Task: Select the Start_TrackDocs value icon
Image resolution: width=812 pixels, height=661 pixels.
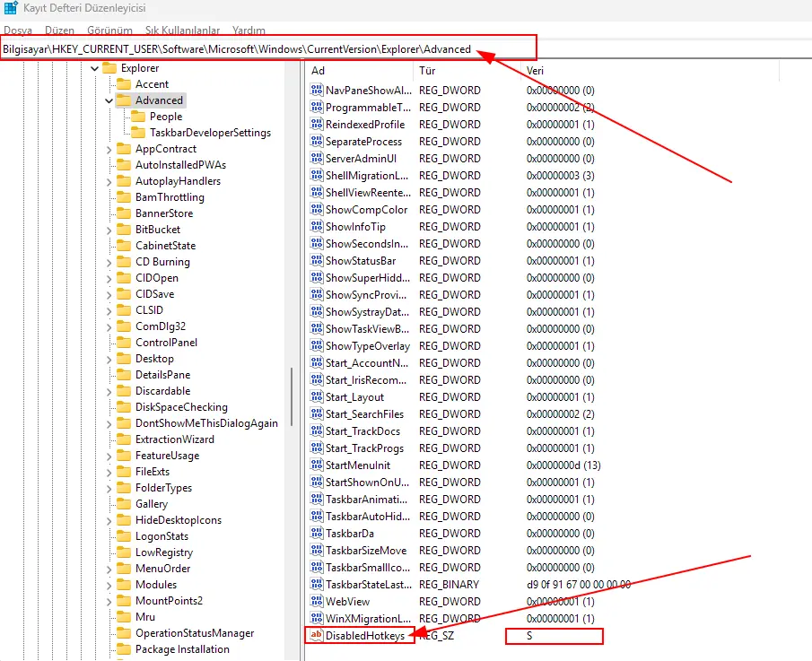Action: [x=317, y=431]
